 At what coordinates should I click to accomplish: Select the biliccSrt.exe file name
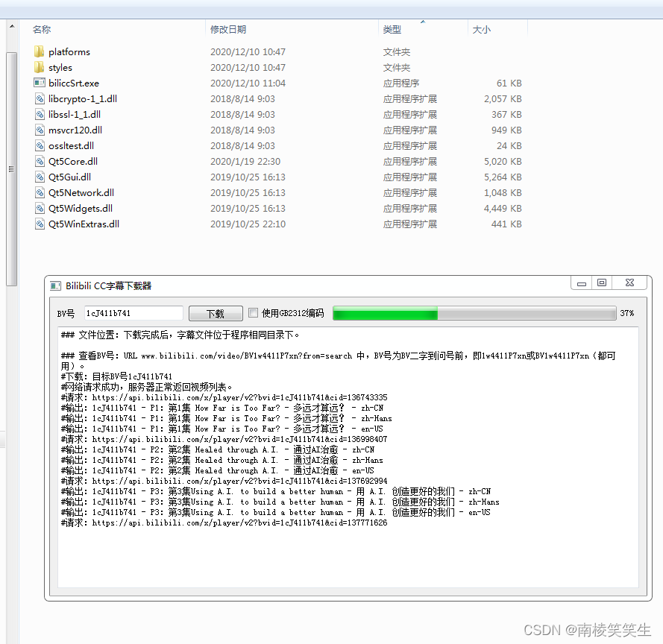74,83
